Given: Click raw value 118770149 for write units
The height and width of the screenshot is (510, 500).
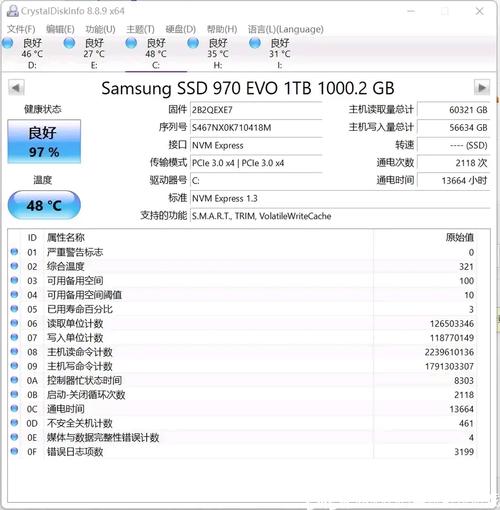Looking at the screenshot, I should click(x=452, y=338).
